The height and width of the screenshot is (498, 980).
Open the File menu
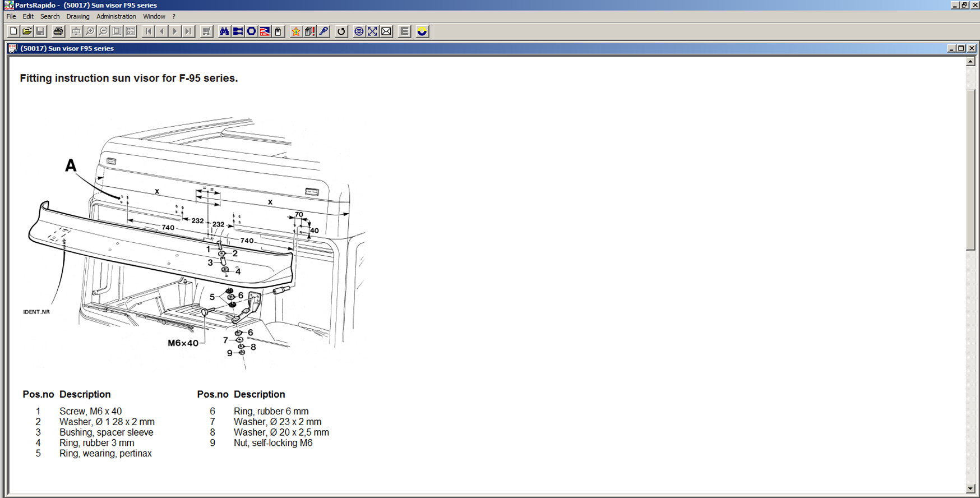(11, 16)
